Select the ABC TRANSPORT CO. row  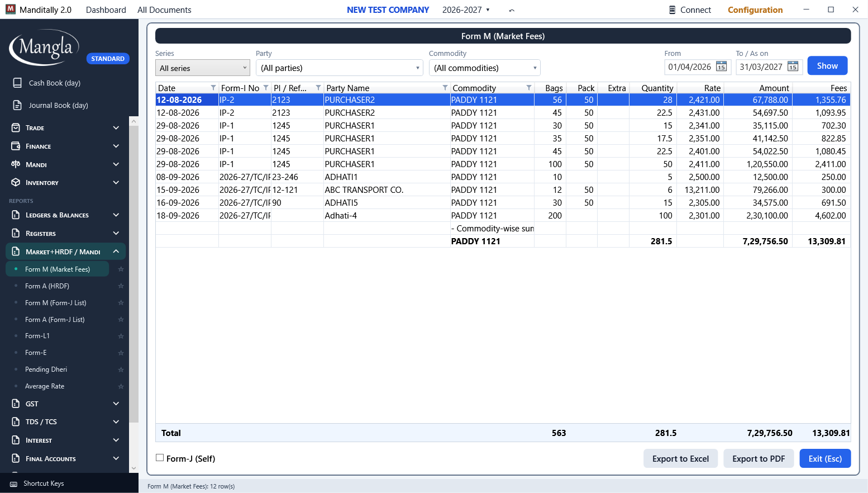(503, 190)
